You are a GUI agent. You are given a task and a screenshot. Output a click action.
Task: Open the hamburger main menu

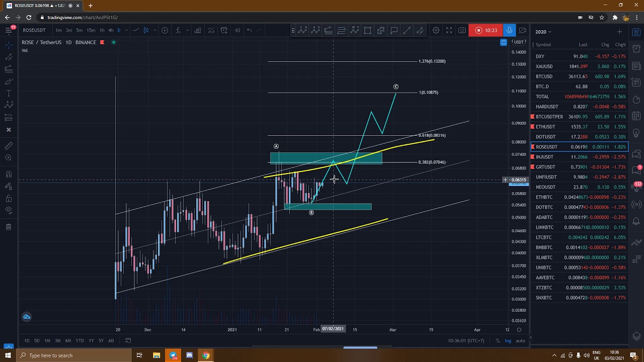[x=9, y=30]
